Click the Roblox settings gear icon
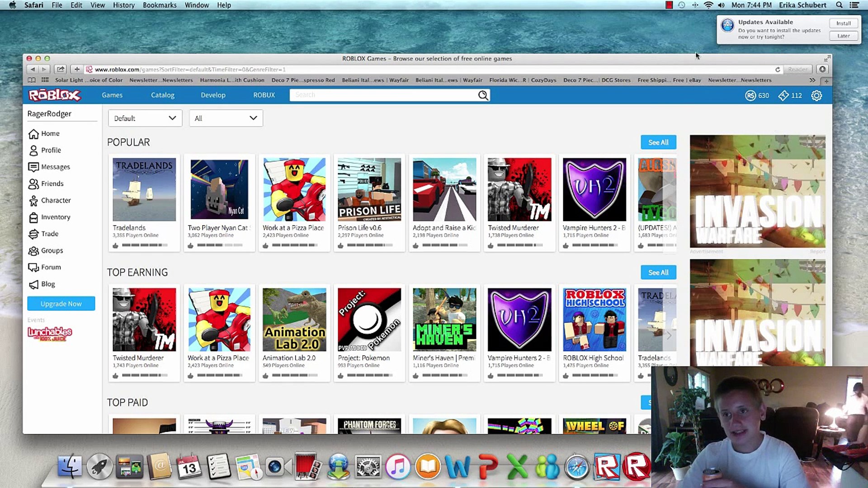Screen dimensions: 868x488 816,95
